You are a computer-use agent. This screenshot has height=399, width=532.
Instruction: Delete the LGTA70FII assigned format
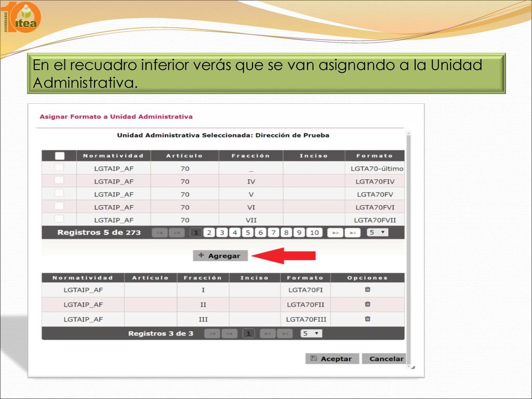tap(367, 304)
